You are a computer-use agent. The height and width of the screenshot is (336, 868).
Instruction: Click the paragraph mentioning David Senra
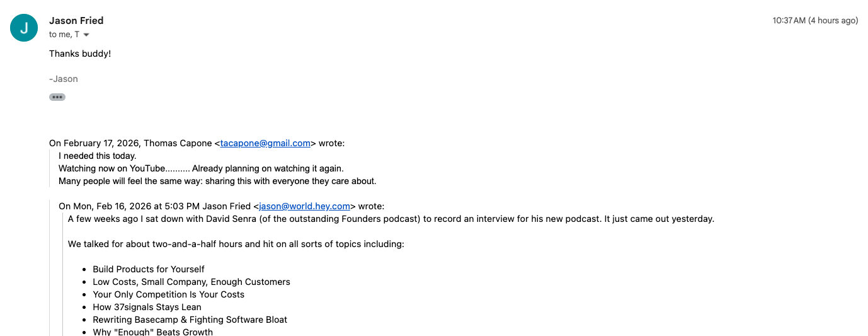(x=391, y=219)
